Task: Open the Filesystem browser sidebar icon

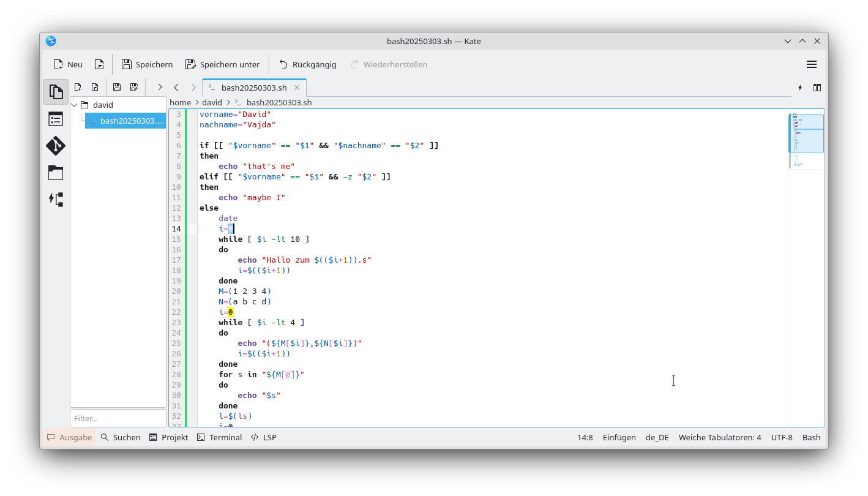Action: tap(56, 173)
